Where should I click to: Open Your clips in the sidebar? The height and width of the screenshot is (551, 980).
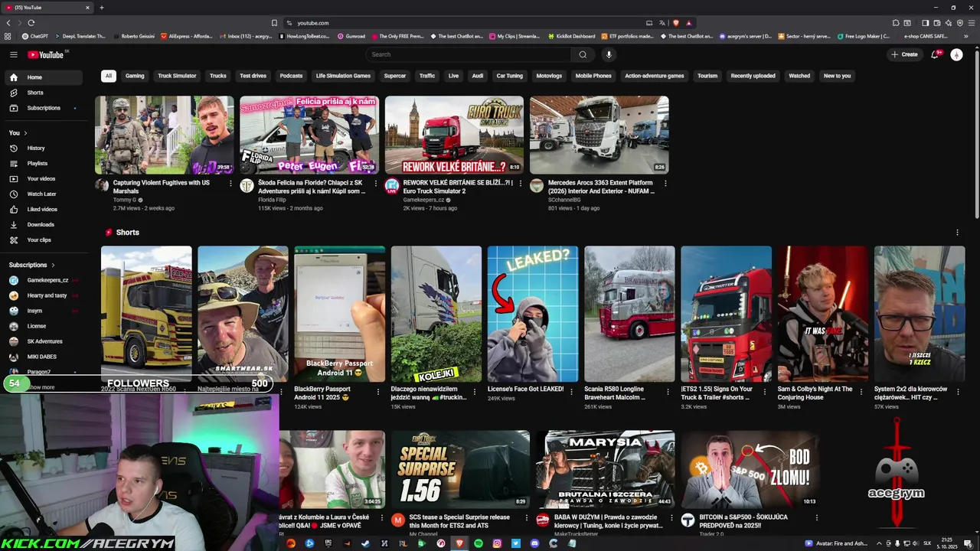(x=43, y=240)
